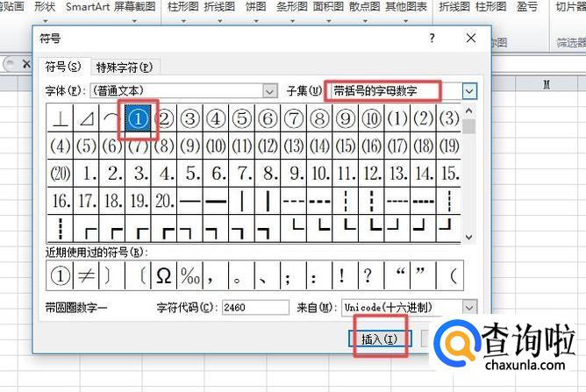
Task: Select the '20.' numbered-period symbol
Action: 164,201
